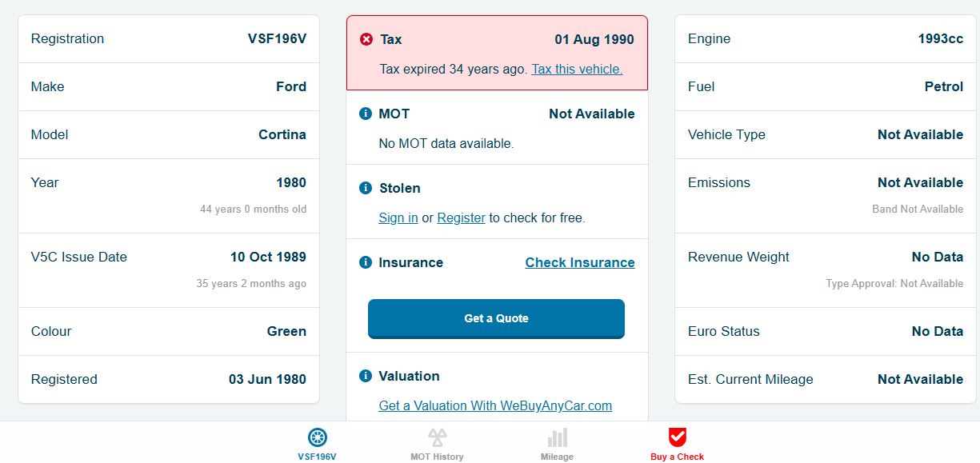Click the Insurance info icon

[x=366, y=262]
